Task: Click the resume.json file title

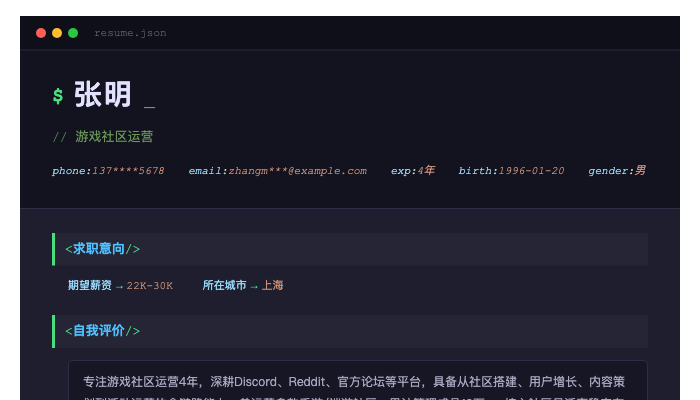Action: pyautogui.click(x=130, y=33)
